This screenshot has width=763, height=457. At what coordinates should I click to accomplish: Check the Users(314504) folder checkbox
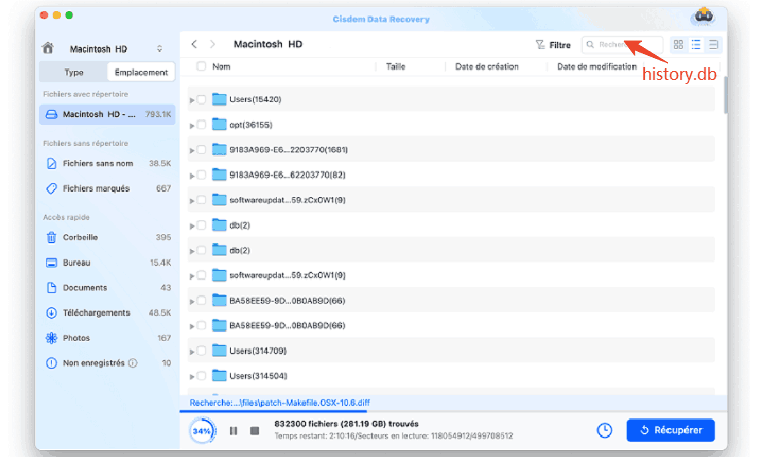[201, 376]
